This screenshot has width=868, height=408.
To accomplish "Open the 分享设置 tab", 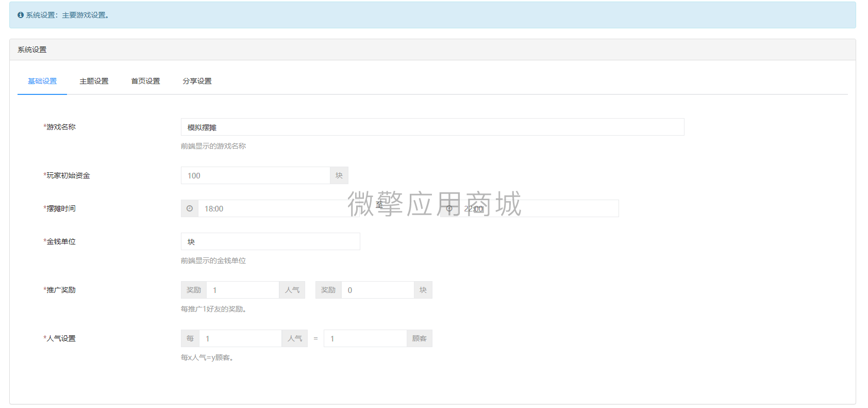I will tap(197, 81).
